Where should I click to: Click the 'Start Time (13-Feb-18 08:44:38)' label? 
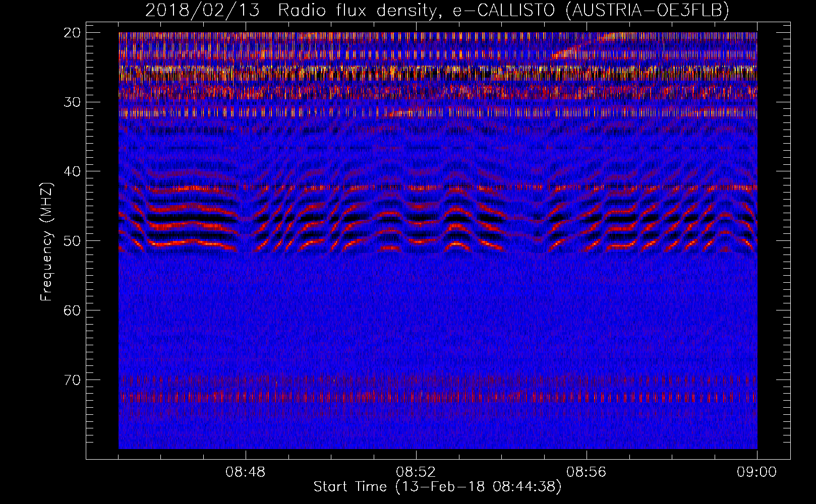437,487
